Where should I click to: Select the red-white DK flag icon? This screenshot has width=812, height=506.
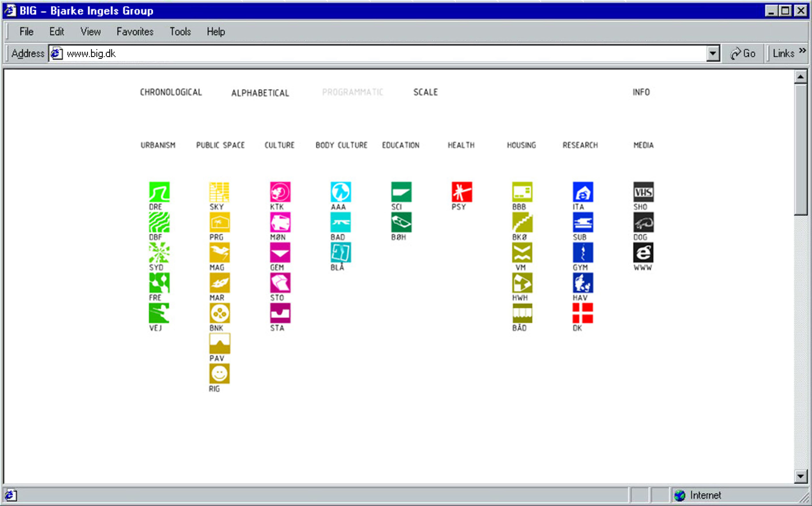(582, 313)
